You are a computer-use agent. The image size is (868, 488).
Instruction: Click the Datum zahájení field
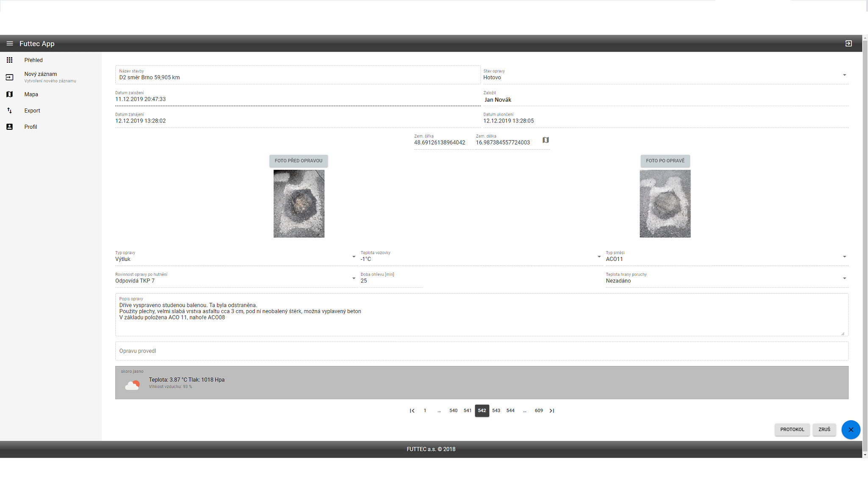point(298,119)
